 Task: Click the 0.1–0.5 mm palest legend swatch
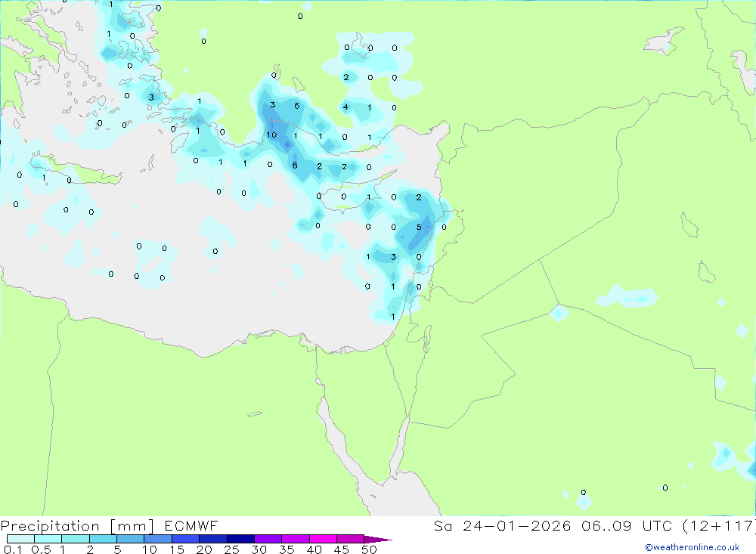point(20,539)
